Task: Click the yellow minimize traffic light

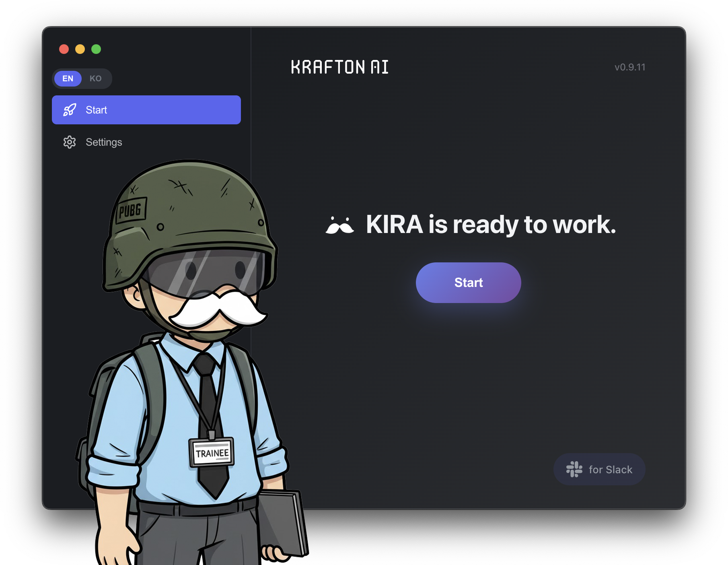Action: tap(80, 48)
